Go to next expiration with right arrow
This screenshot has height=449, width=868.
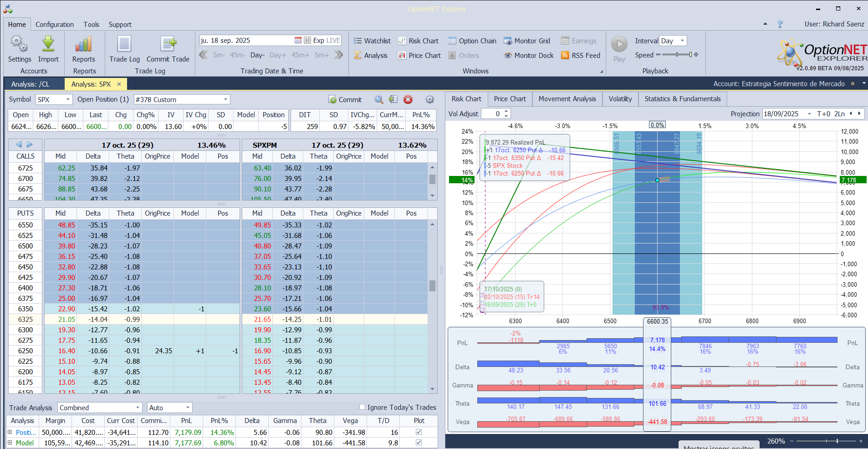(x=30, y=145)
